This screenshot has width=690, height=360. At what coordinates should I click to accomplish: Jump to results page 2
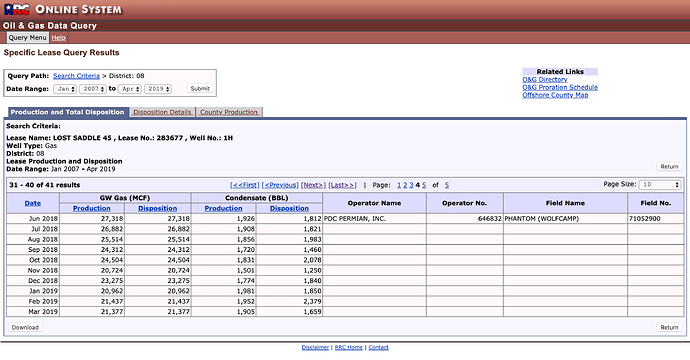coord(405,185)
